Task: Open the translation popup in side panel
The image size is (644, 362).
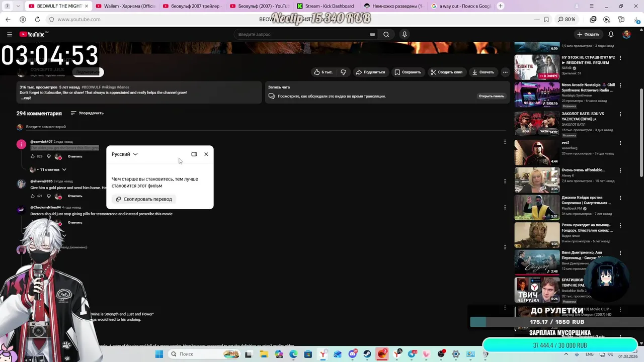Action: [194, 154]
